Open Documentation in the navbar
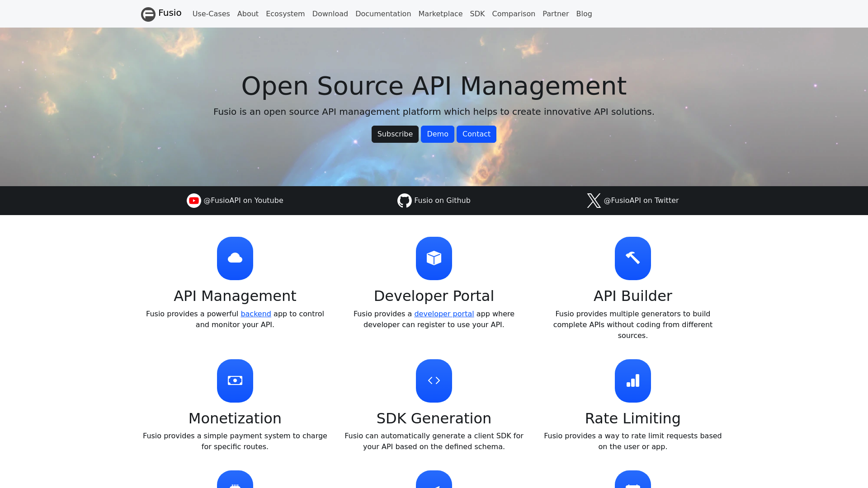Viewport: 868px width, 488px height. click(x=383, y=14)
